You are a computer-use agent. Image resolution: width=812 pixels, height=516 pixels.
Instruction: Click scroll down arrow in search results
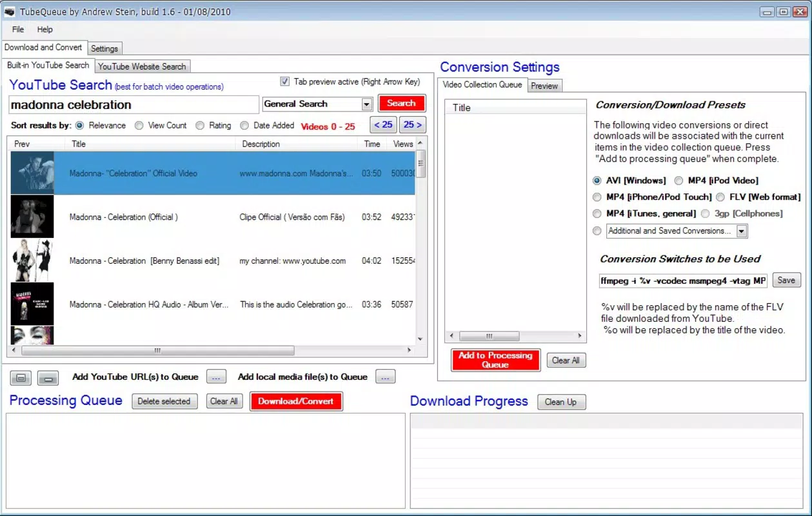point(421,339)
